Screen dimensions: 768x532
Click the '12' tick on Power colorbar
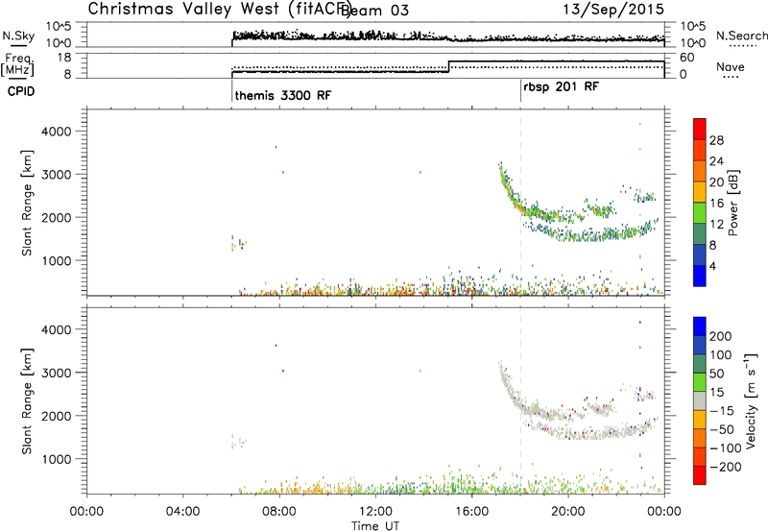pyautogui.click(x=716, y=225)
